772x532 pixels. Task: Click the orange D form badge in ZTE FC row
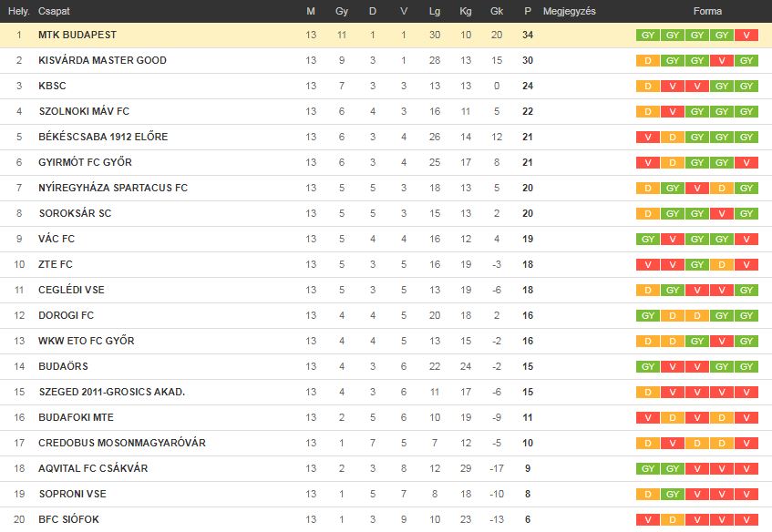(722, 265)
